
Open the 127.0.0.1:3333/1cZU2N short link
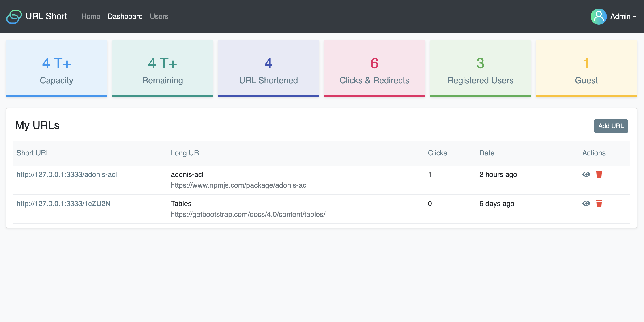(x=64, y=204)
